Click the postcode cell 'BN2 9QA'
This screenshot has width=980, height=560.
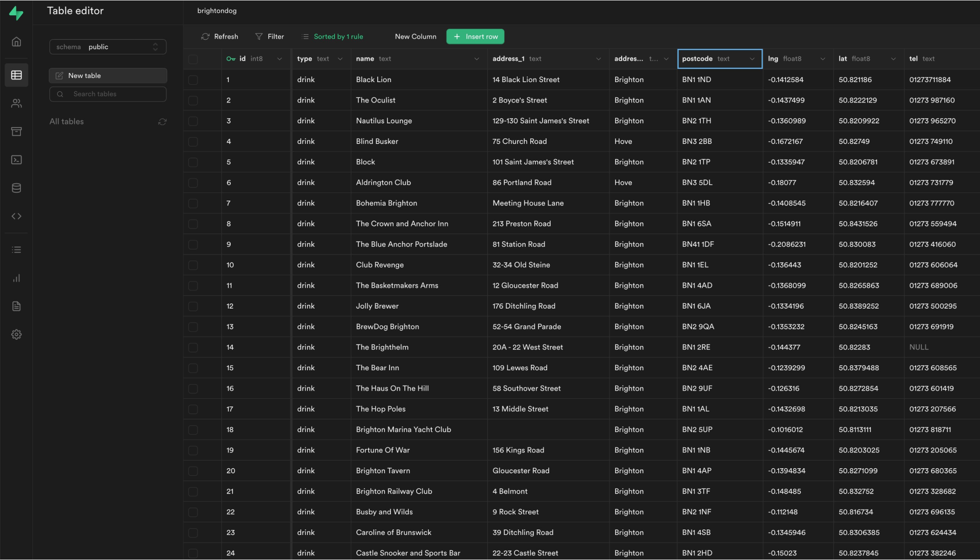click(719, 326)
